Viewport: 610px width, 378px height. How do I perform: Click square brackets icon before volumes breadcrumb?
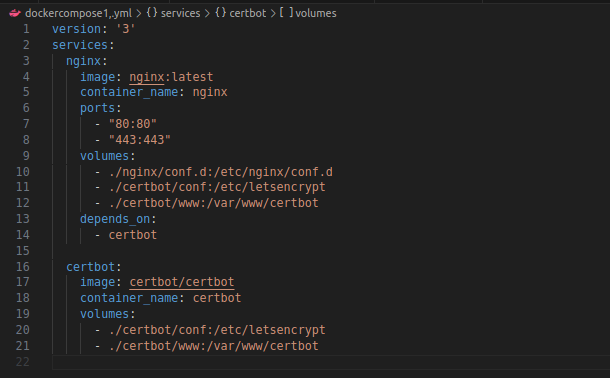(286, 13)
